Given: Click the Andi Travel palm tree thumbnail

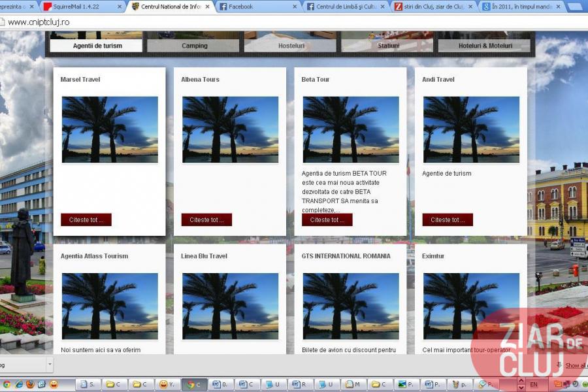Looking at the screenshot, I should (471, 129).
